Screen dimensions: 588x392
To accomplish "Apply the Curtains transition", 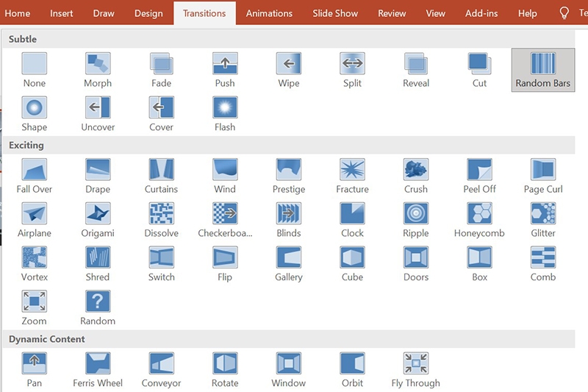I will point(161,176).
